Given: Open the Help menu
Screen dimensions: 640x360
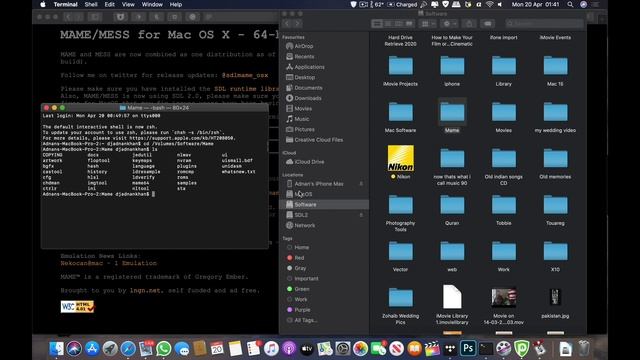Looking at the screenshot, I should (x=176, y=4).
